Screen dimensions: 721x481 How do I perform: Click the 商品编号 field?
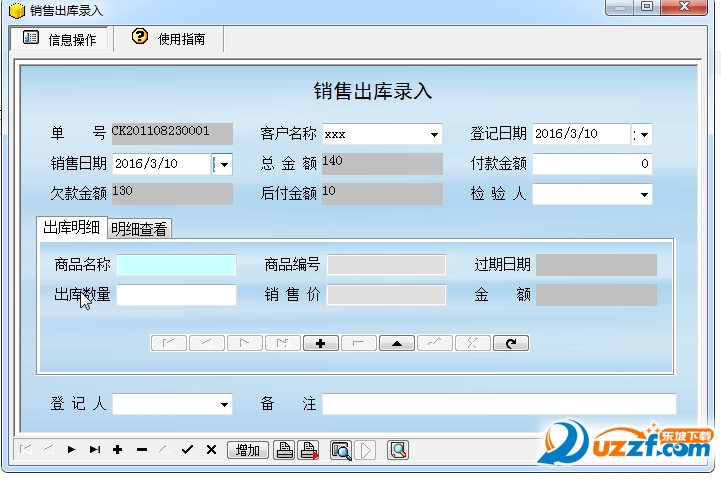pos(386,265)
